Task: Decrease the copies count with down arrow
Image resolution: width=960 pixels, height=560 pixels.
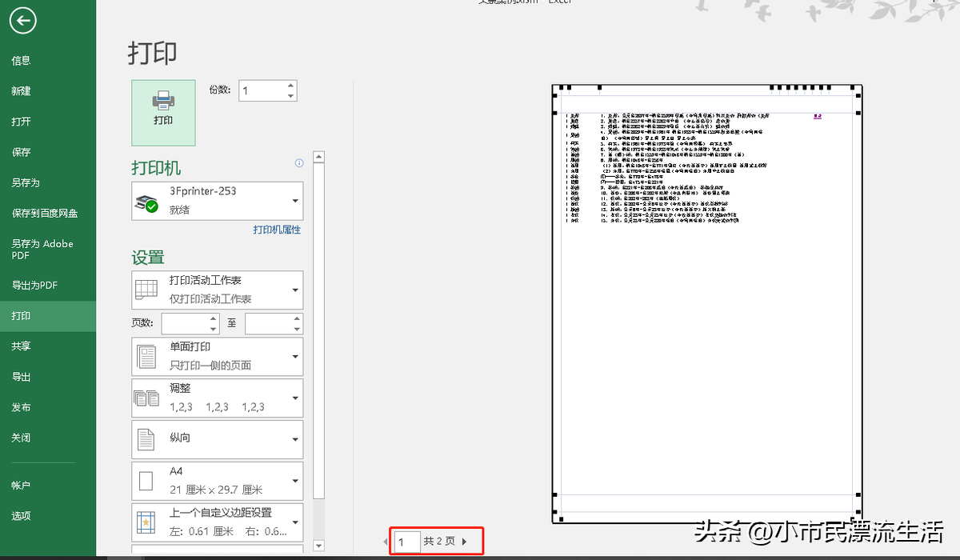Action: tap(290, 96)
